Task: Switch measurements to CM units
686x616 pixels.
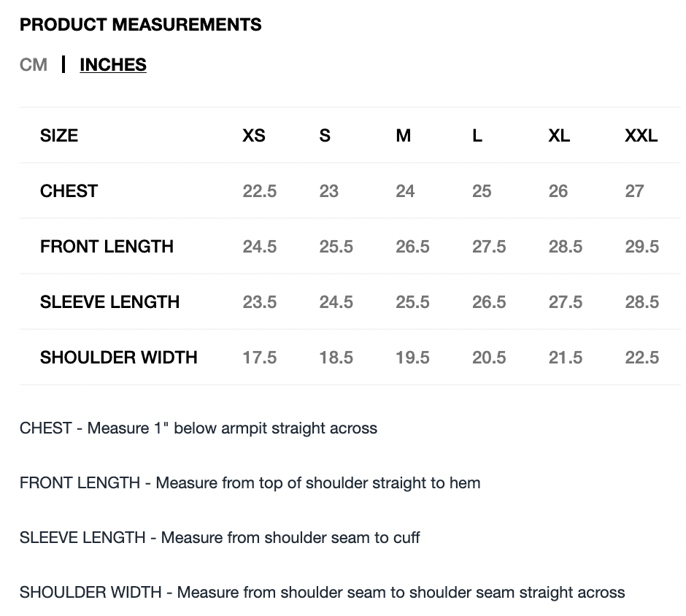Action: tap(34, 65)
